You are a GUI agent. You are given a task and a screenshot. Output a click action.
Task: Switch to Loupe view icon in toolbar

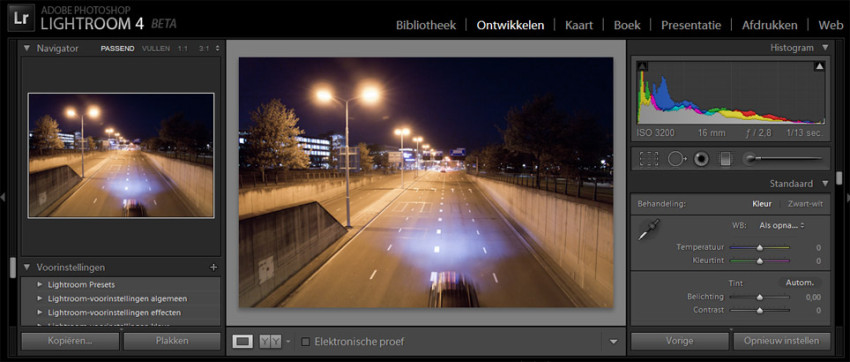coord(242,341)
